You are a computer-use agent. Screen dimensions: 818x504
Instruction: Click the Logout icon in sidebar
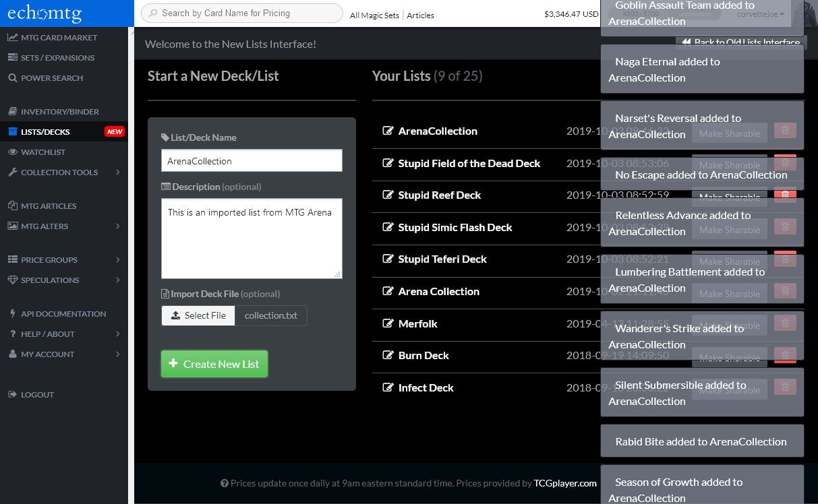coord(13,395)
